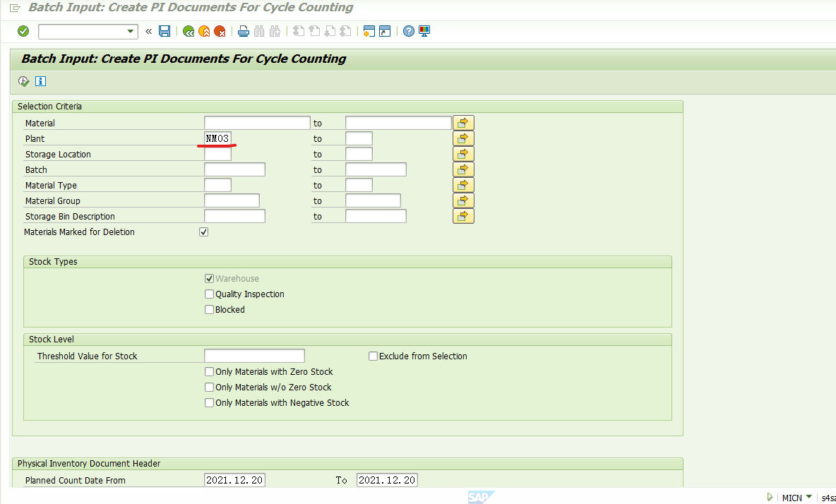Click the green Back icon

click(189, 32)
